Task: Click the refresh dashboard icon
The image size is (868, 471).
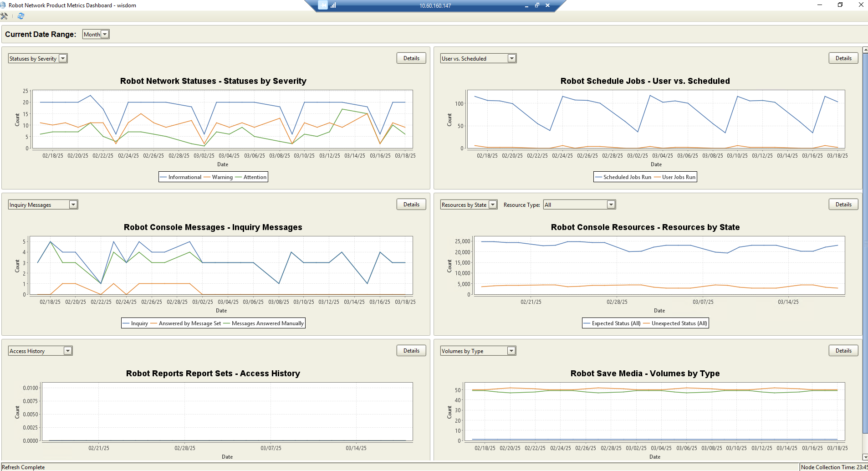Action: (x=20, y=16)
